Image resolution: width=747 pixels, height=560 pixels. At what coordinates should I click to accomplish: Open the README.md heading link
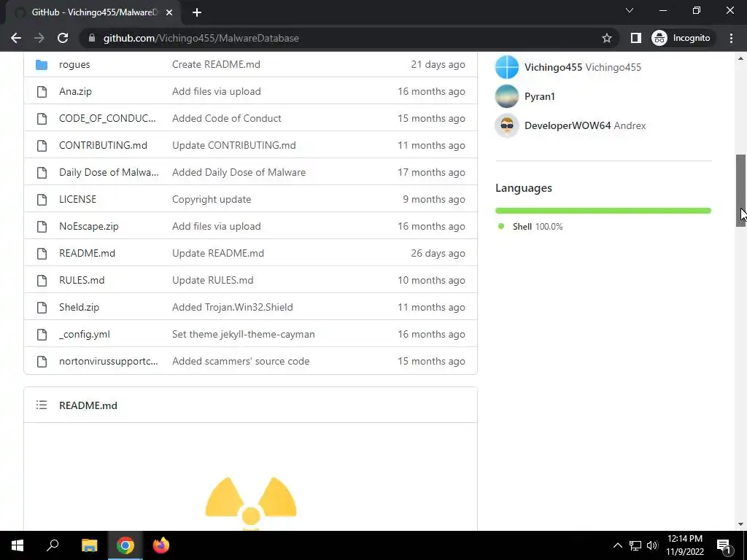[x=88, y=405]
